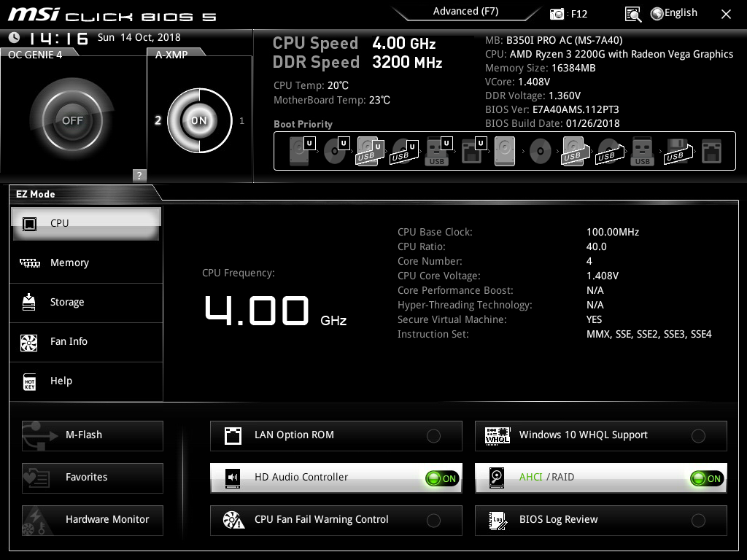Open Hardware Monitor
Viewport: 747px width, 560px height.
coord(93,521)
